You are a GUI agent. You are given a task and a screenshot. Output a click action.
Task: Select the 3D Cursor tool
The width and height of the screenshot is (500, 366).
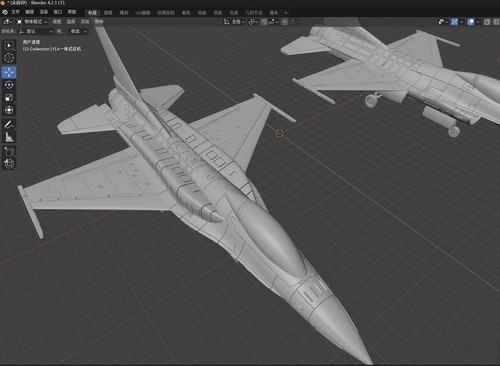(9, 58)
